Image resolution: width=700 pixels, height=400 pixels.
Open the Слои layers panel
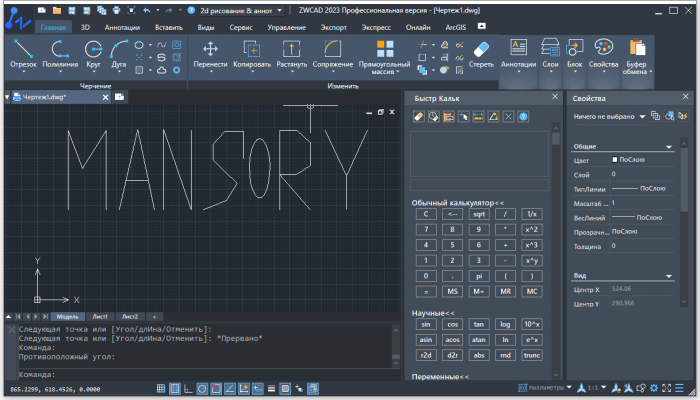pyautogui.click(x=550, y=52)
